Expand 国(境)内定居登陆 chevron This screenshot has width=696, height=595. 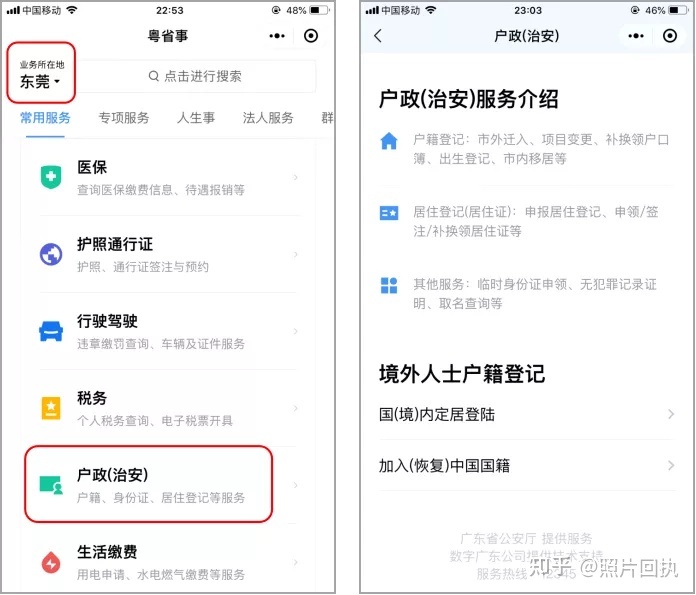pos(671,414)
